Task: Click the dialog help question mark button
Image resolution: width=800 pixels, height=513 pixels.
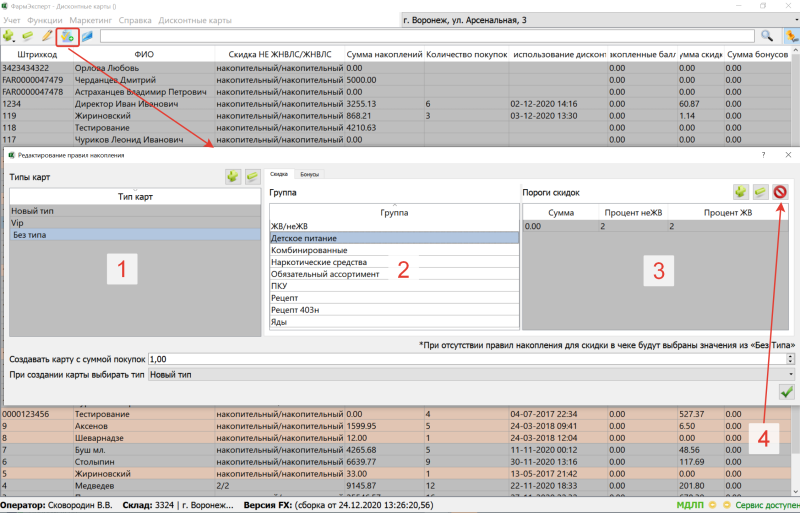Action: click(x=763, y=156)
